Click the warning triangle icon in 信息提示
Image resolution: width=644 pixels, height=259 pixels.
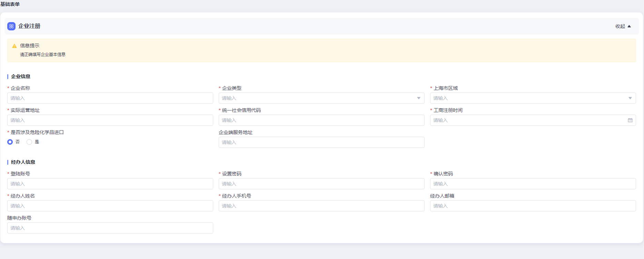(14, 46)
